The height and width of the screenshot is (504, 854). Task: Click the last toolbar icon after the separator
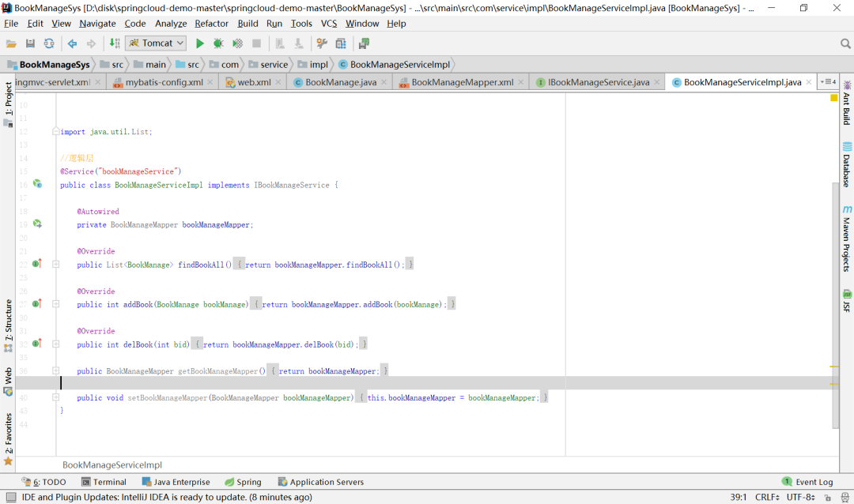tap(364, 43)
